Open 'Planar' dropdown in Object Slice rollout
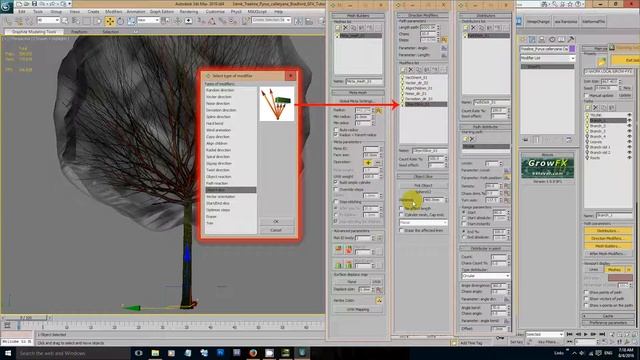The image size is (640, 360). click(423, 223)
